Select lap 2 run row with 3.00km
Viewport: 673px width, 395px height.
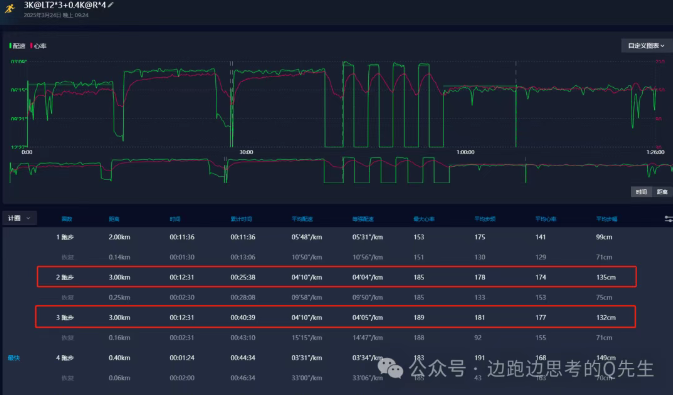pyautogui.click(x=336, y=277)
